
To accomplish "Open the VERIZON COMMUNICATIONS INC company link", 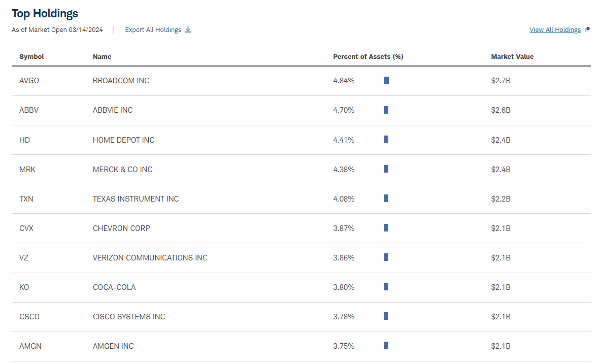I will coord(150,257).
